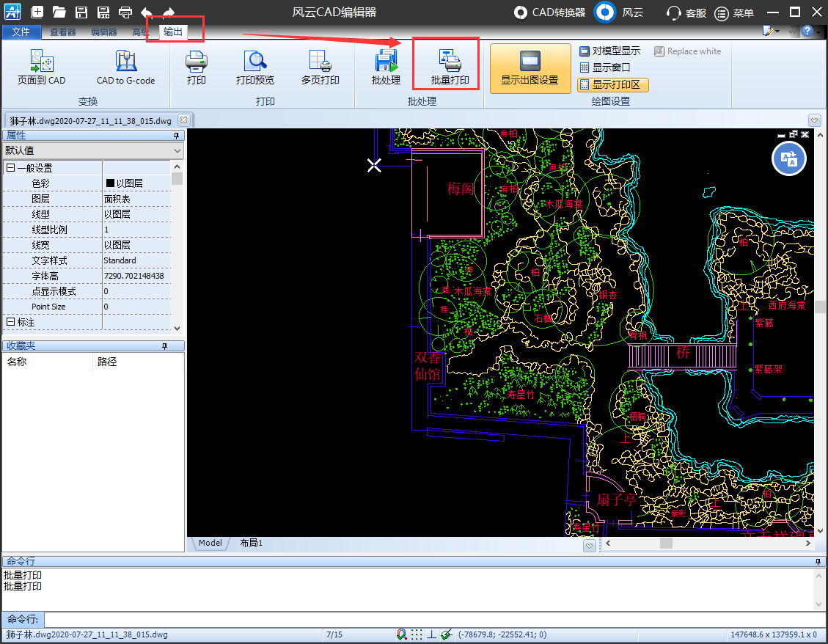The width and height of the screenshot is (828, 644).
Task: Open the 菜单 menu
Action: [x=734, y=12]
